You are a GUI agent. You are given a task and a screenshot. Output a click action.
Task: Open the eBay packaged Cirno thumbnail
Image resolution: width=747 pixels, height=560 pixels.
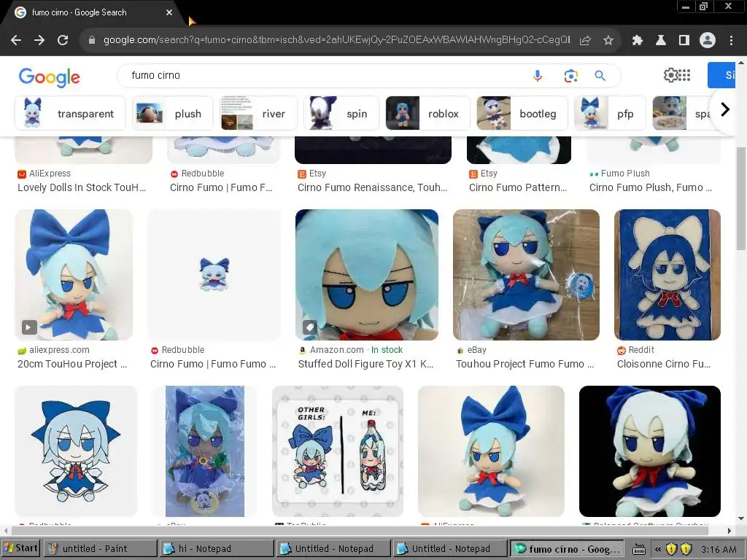tap(526, 275)
